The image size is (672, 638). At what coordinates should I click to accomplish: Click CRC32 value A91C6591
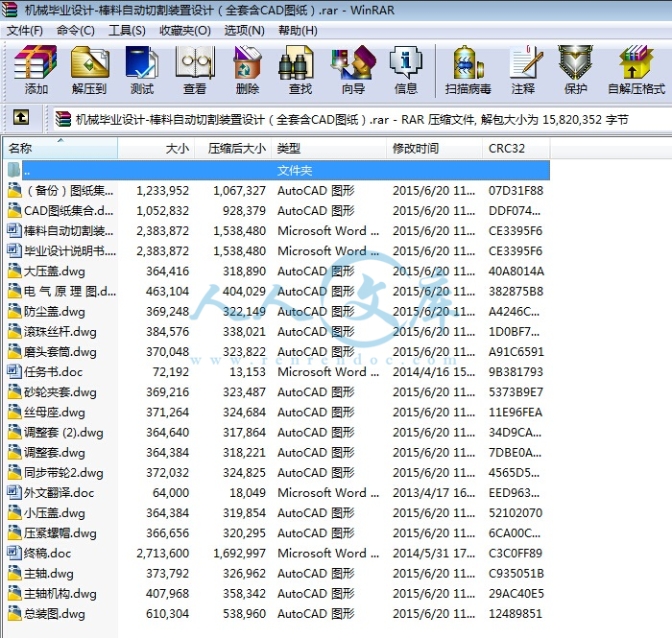pyautogui.click(x=516, y=351)
